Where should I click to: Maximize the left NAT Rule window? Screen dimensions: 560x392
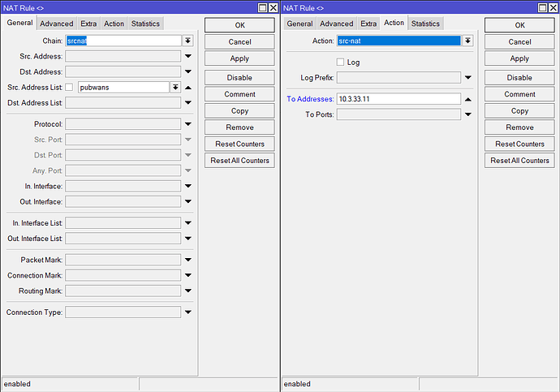click(262, 7)
